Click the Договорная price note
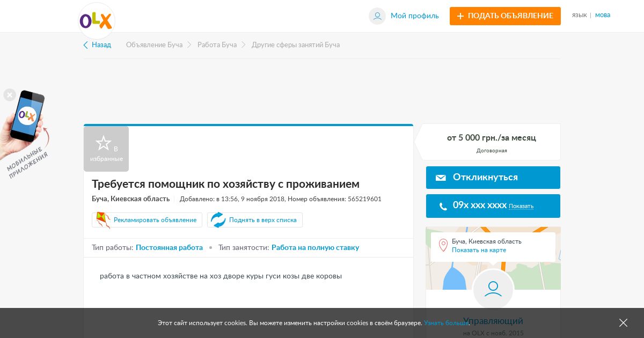This screenshot has width=644, height=338. 492,151
